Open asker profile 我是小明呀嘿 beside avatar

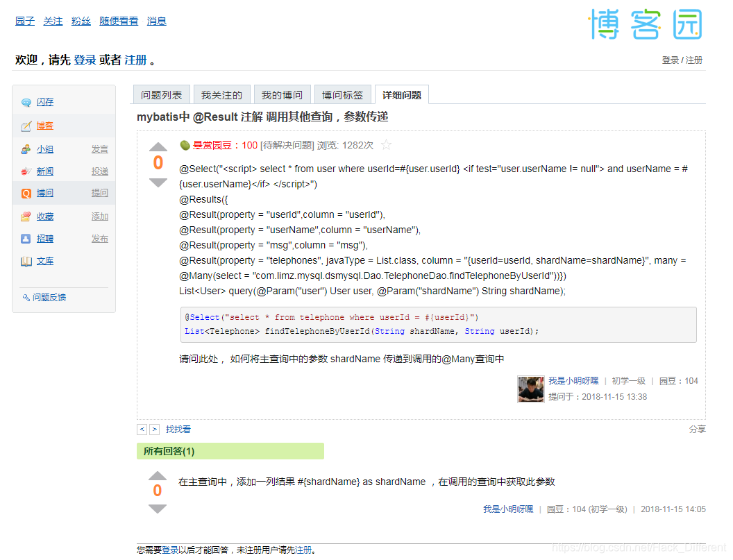point(573,381)
